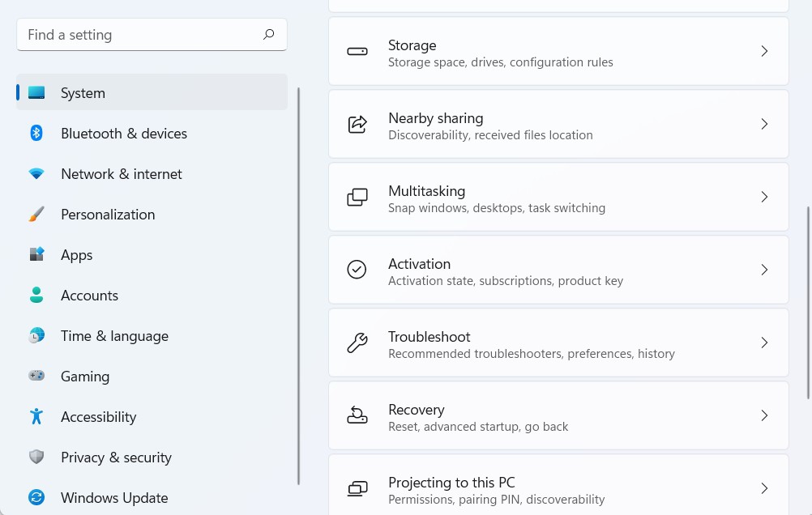Click the Find a setting search box
Viewport: 812px width, 515px height.
point(138,35)
